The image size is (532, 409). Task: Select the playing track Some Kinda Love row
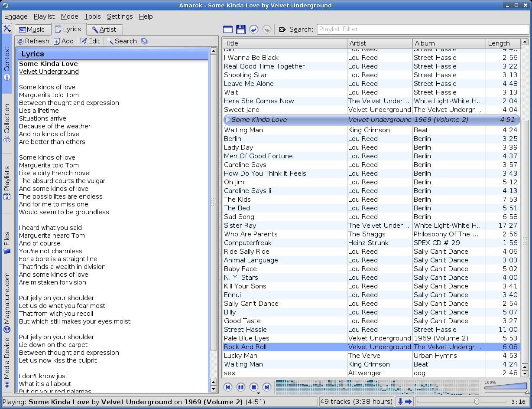click(x=372, y=120)
